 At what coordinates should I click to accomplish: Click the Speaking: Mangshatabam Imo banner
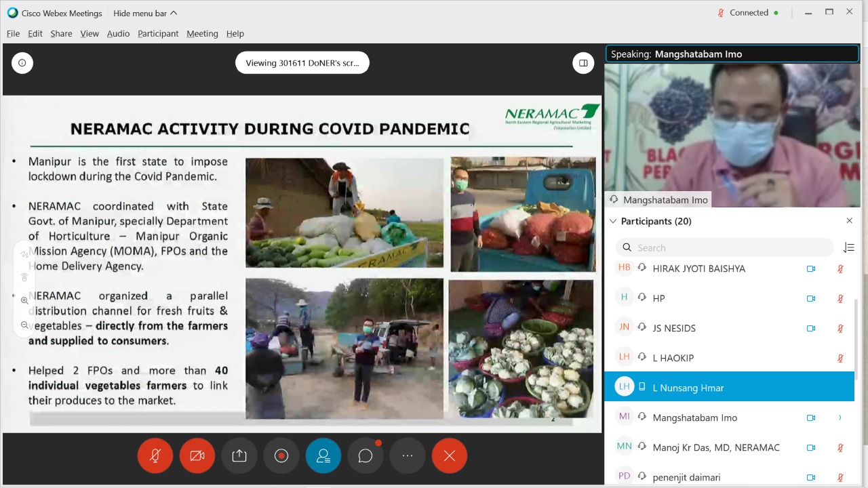[x=732, y=54]
